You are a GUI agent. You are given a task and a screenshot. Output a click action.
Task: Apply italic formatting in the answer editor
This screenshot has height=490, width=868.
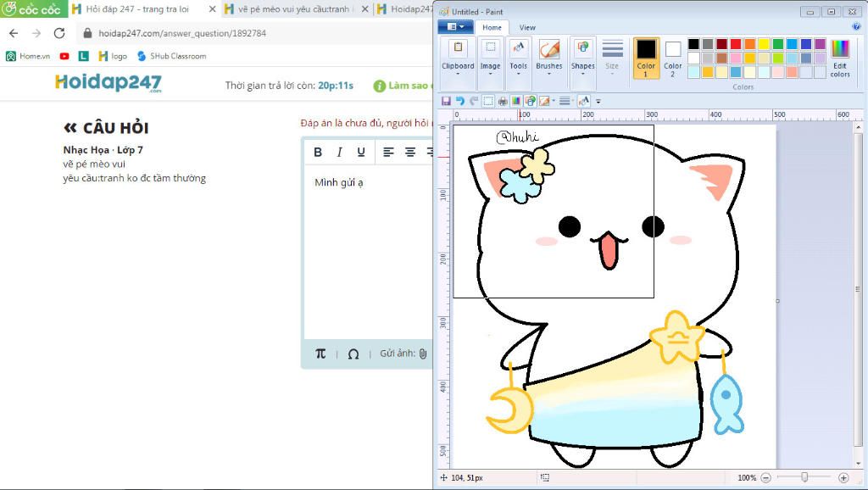pyautogui.click(x=339, y=152)
